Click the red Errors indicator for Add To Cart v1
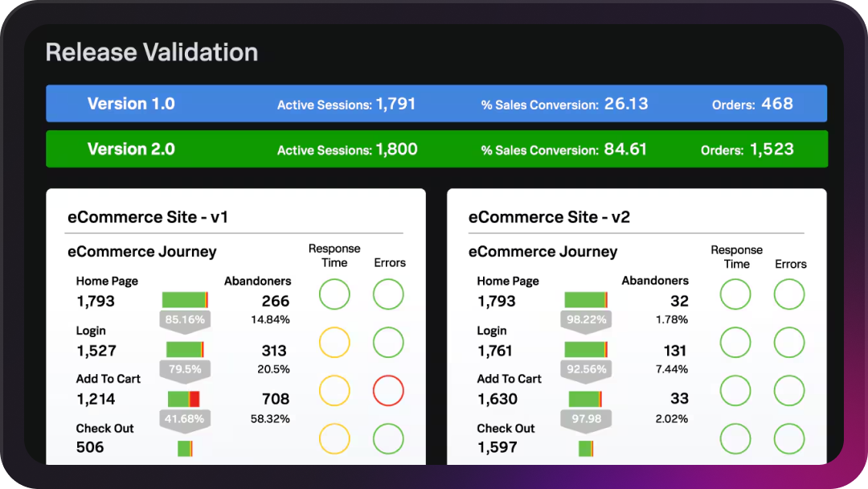Screen dimensions: 868x489 point(388,390)
